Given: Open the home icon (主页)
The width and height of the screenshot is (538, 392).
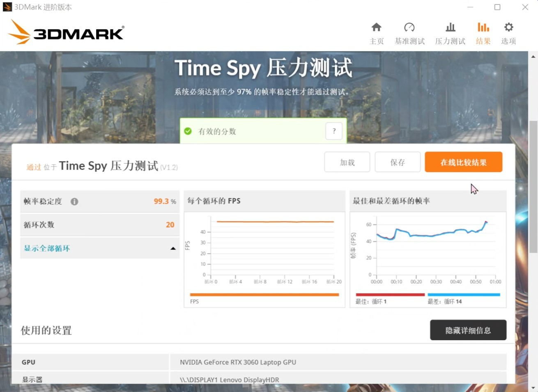Looking at the screenshot, I should click(x=376, y=28).
